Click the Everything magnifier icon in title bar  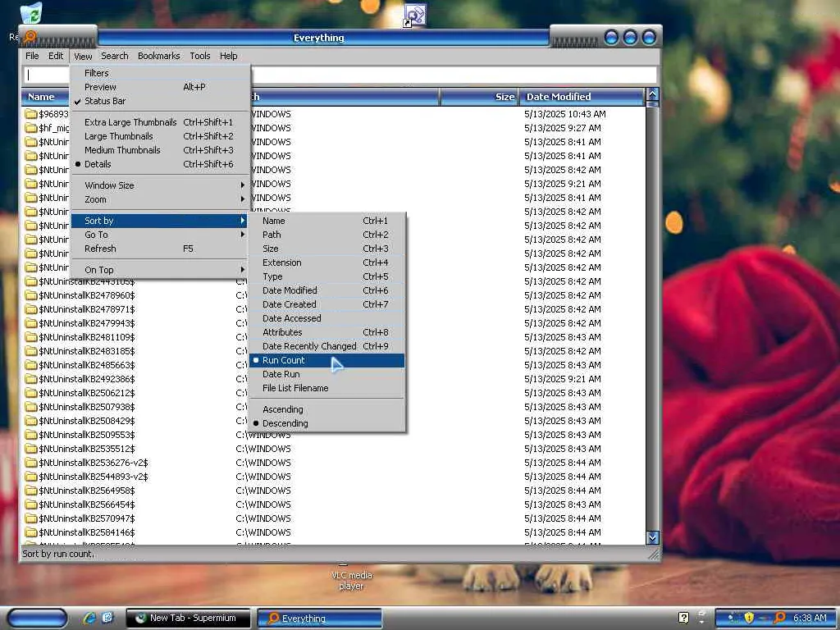point(30,37)
